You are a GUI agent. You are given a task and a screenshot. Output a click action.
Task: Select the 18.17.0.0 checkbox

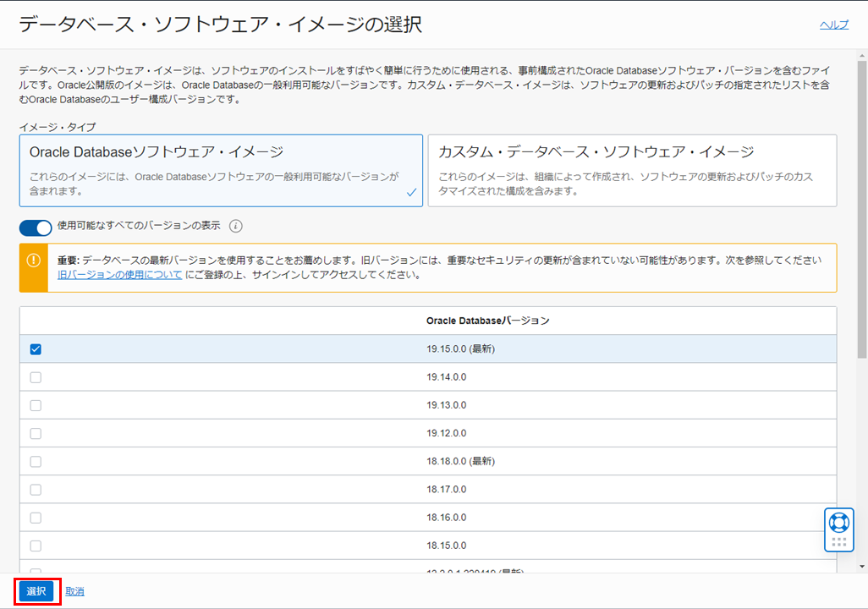(x=36, y=489)
